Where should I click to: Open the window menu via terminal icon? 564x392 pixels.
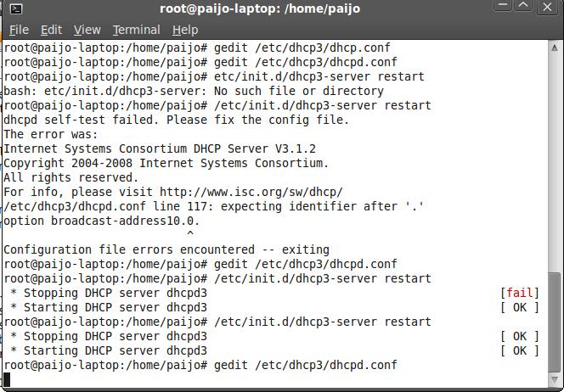tap(11, 8)
